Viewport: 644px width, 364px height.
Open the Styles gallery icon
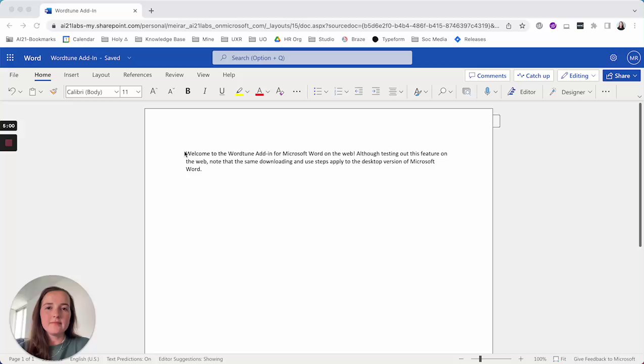click(418, 92)
